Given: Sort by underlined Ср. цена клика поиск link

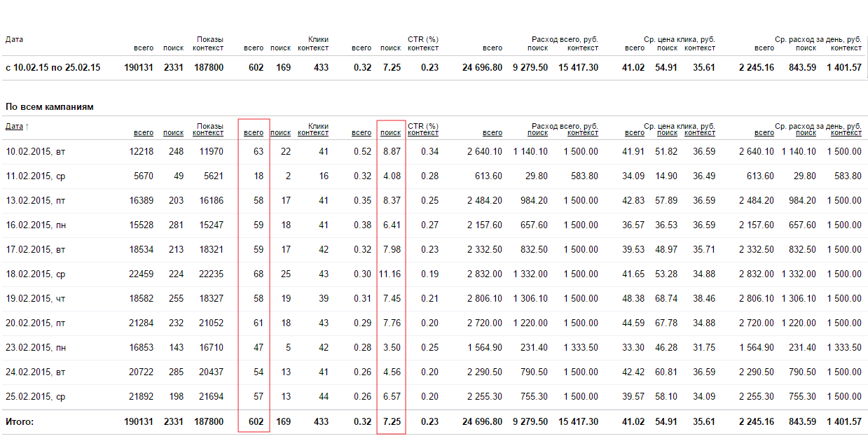Looking at the screenshot, I should coord(668,133).
